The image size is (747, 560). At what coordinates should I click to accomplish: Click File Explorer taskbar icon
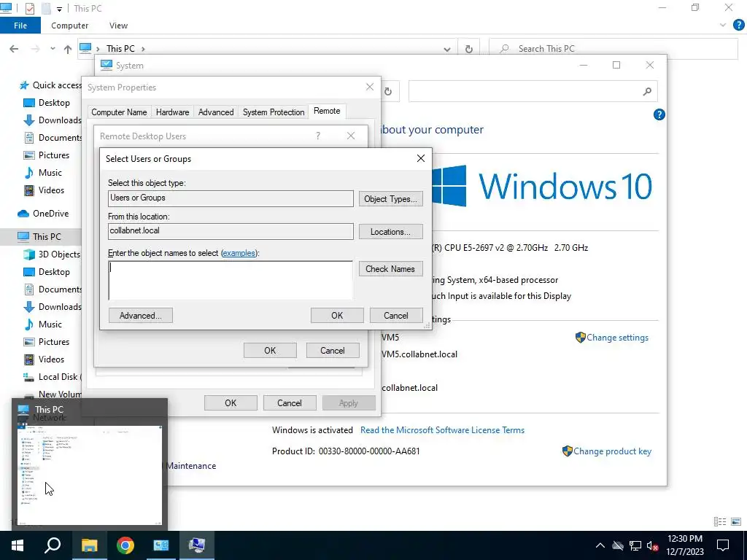[x=89, y=545]
